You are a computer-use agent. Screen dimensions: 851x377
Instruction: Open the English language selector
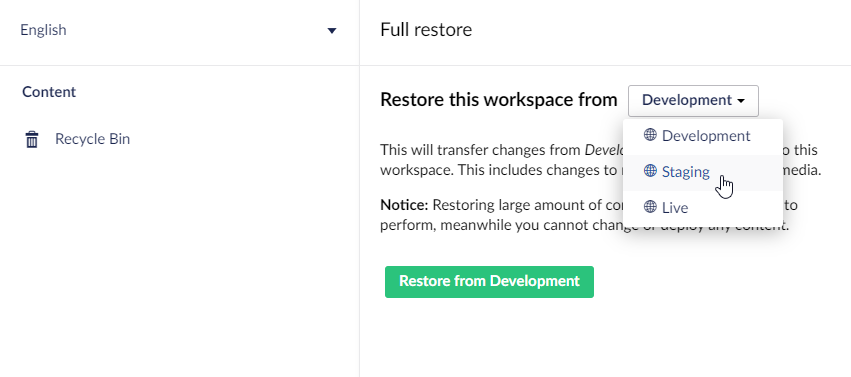179,30
